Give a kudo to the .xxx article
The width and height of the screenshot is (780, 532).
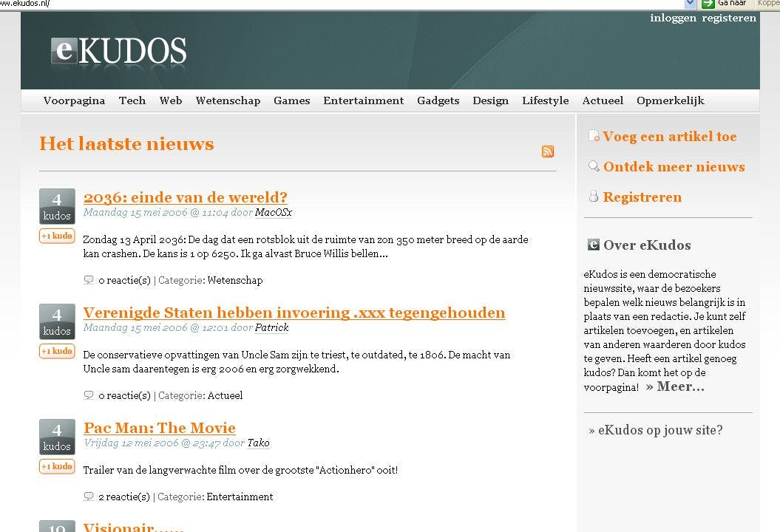tap(57, 351)
